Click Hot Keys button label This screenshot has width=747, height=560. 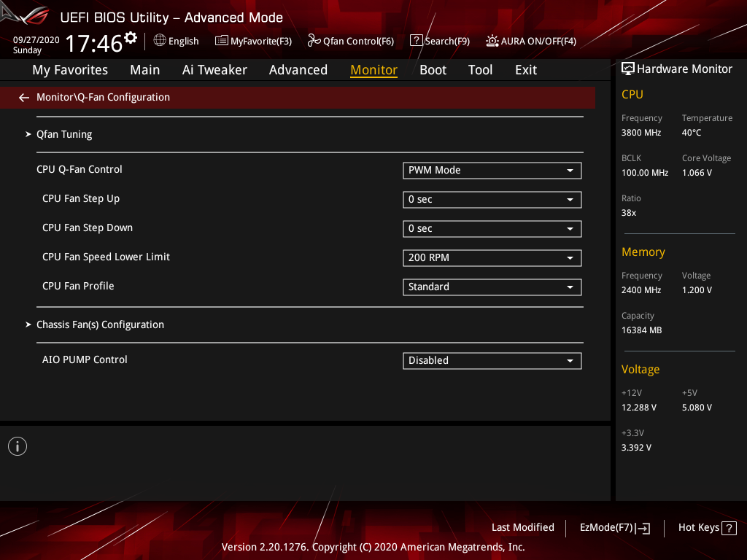699,528
